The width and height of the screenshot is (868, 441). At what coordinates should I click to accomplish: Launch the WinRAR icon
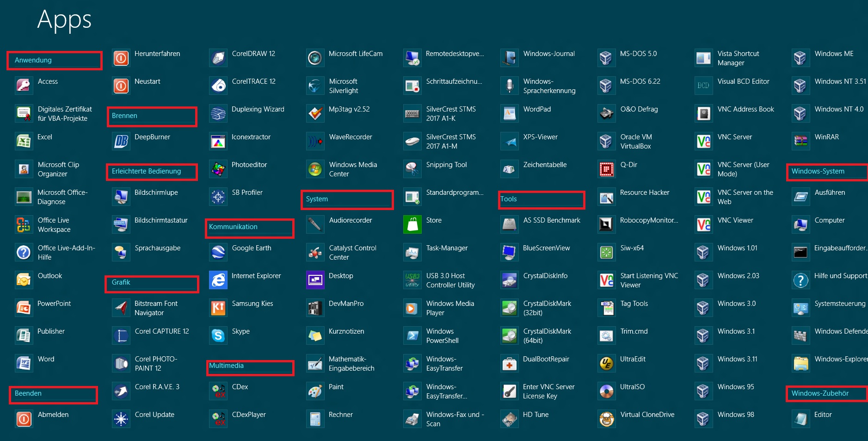coord(800,141)
